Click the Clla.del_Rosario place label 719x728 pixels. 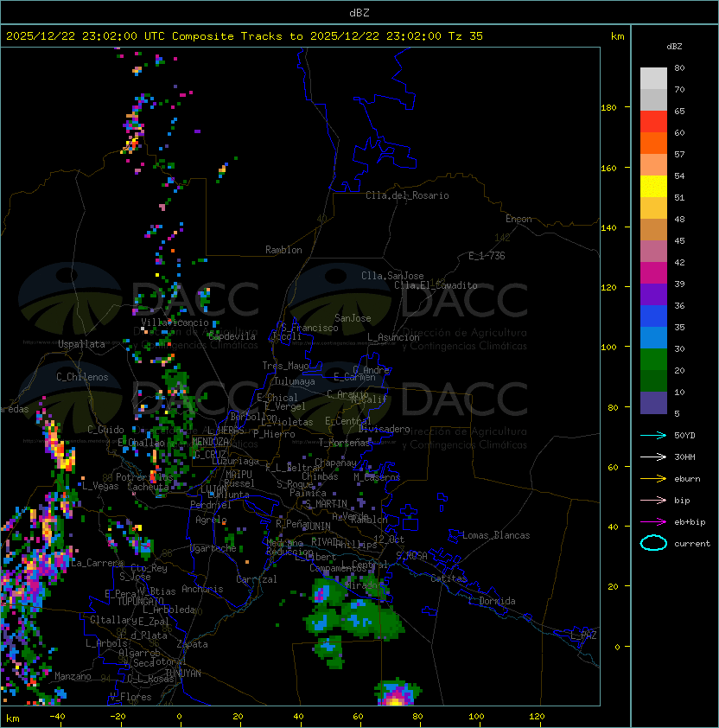(407, 195)
